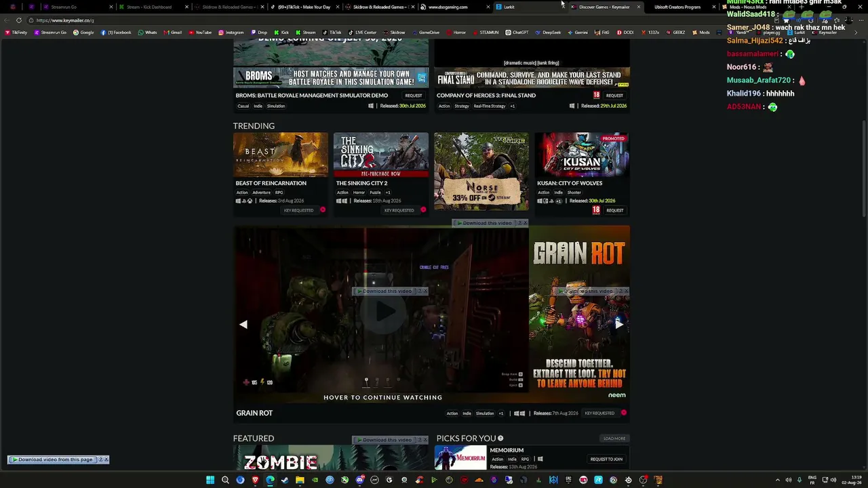This screenshot has width=868, height=488.
Task: Click Request to Join for Memoirium
Action: [x=606, y=459]
